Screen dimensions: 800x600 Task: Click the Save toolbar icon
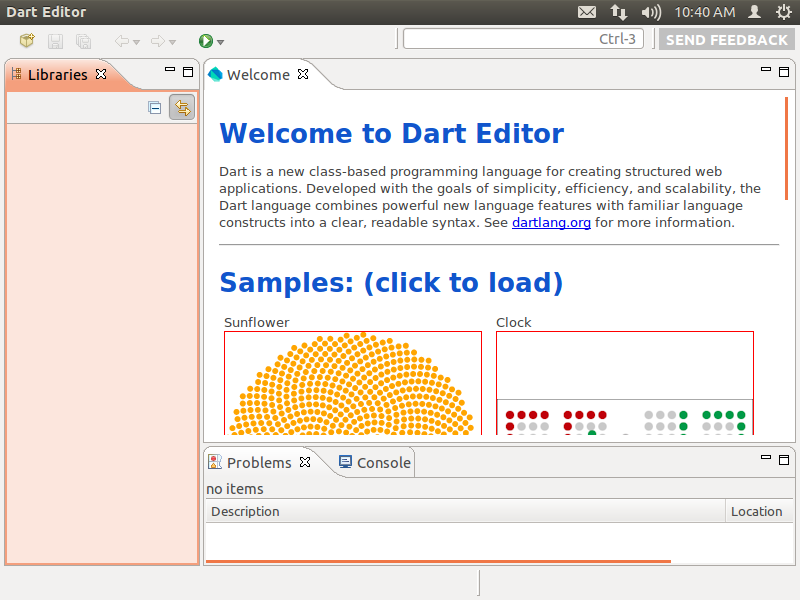(x=55, y=41)
